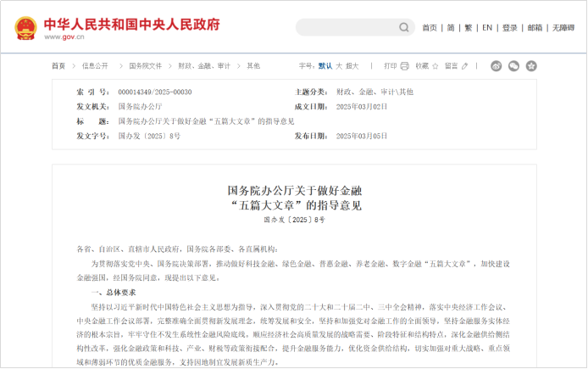Open 其他 in the breadcrumb
The height and width of the screenshot is (369, 588).
[253, 66]
